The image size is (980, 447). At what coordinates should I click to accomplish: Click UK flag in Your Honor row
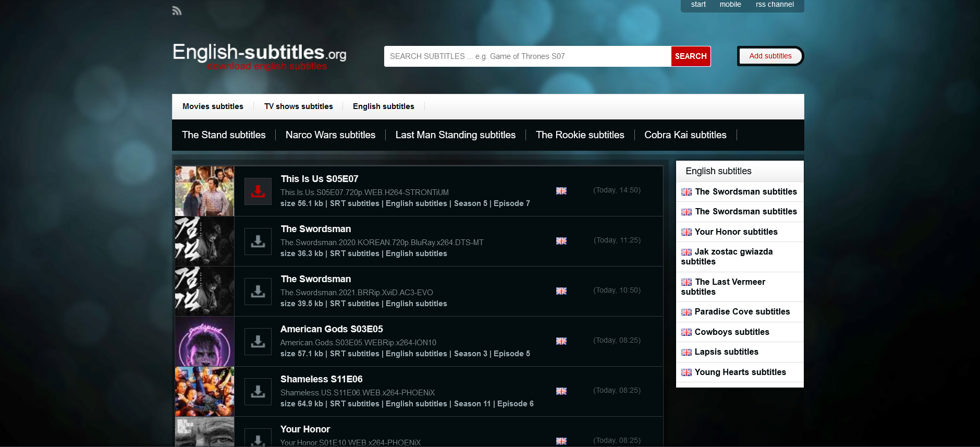coord(561,441)
